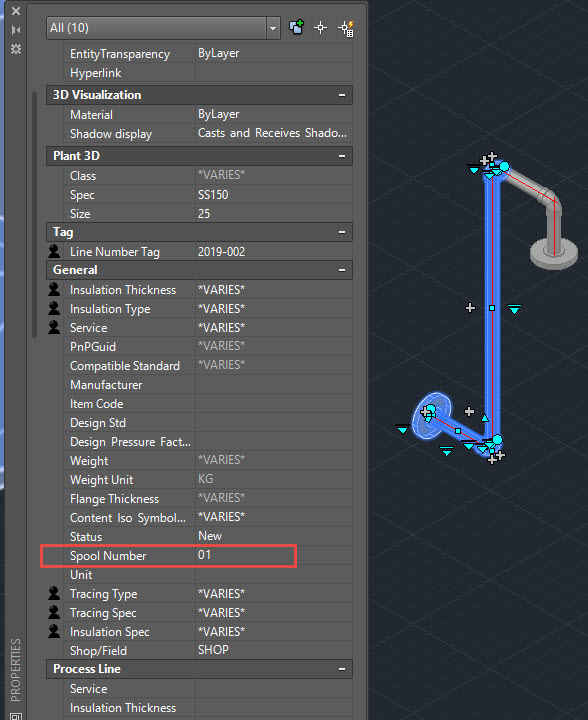Select the Line Number Tag value 2019-002
Image resolution: width=588 pixels, height=720 pixels.
tap(221, 252)
